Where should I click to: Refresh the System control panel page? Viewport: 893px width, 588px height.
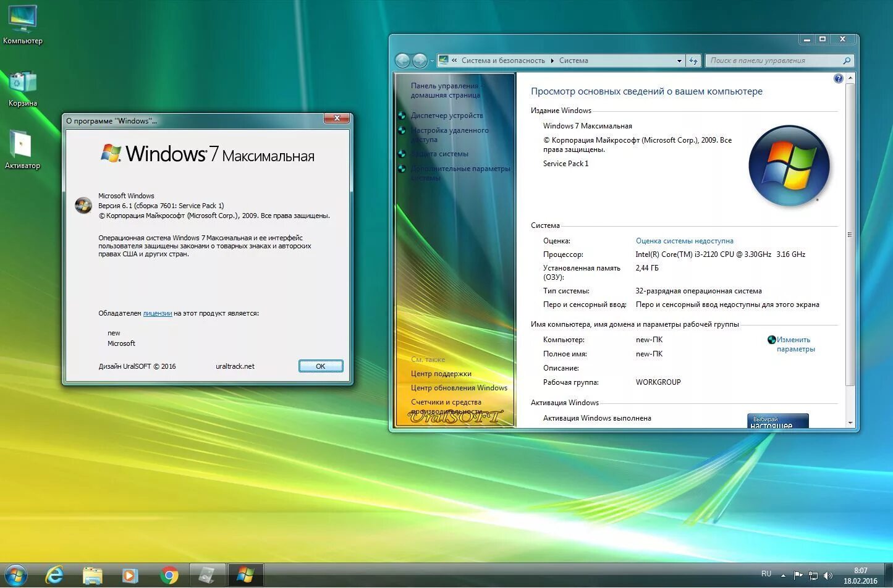[693, 61]
